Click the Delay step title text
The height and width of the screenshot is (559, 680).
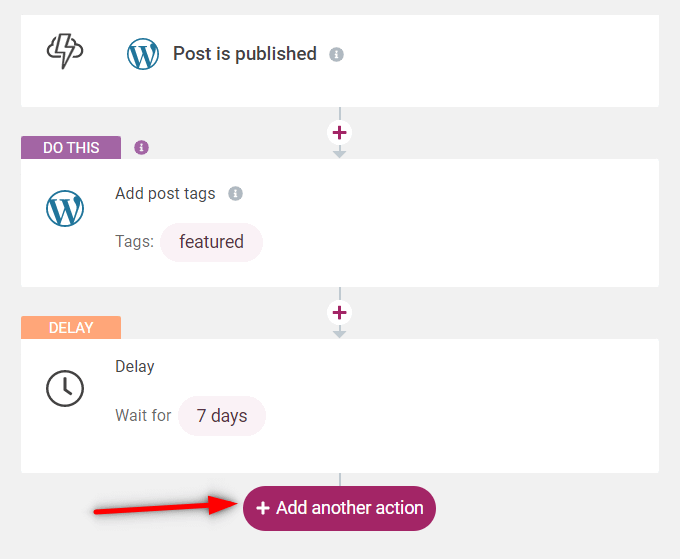[x=135, y=366]
